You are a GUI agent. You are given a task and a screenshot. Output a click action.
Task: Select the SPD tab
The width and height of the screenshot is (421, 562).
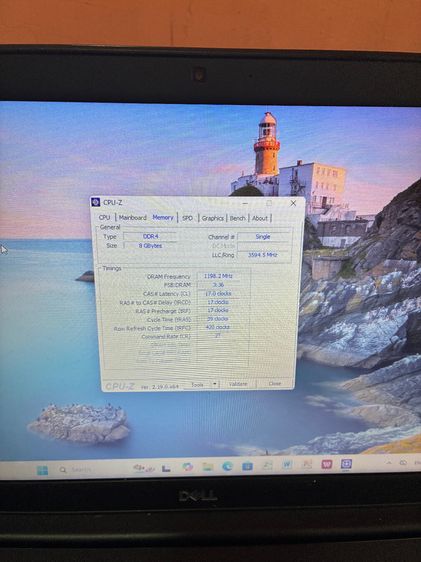pos(187,218)
